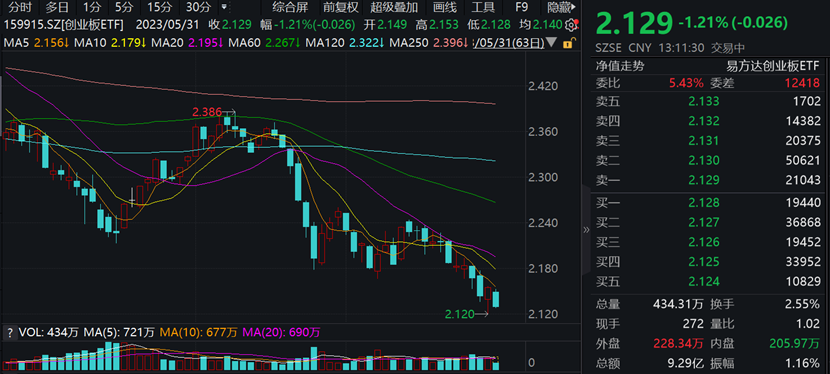Select the 1分 period tab
830x374 pixels.
click(x=92, y=7)
